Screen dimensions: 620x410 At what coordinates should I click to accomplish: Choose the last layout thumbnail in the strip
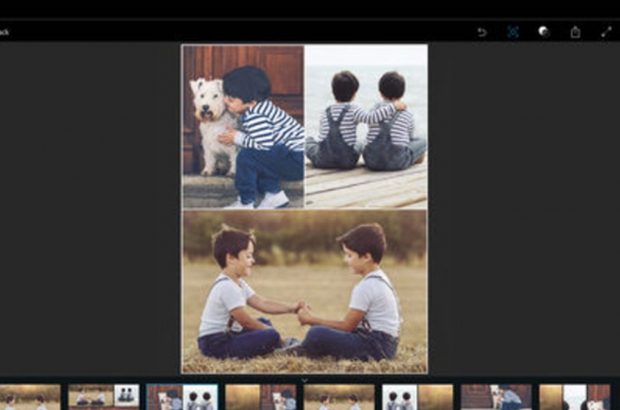point(574,397)
